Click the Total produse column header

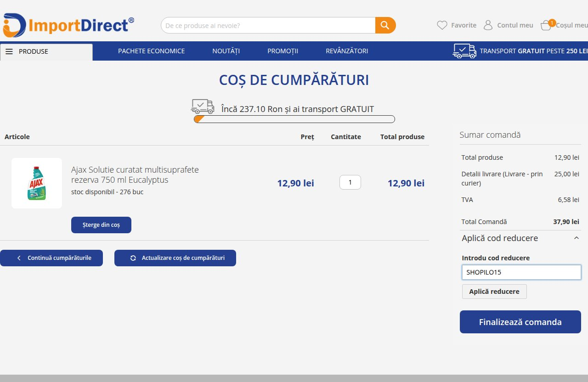tap(402, 137)
